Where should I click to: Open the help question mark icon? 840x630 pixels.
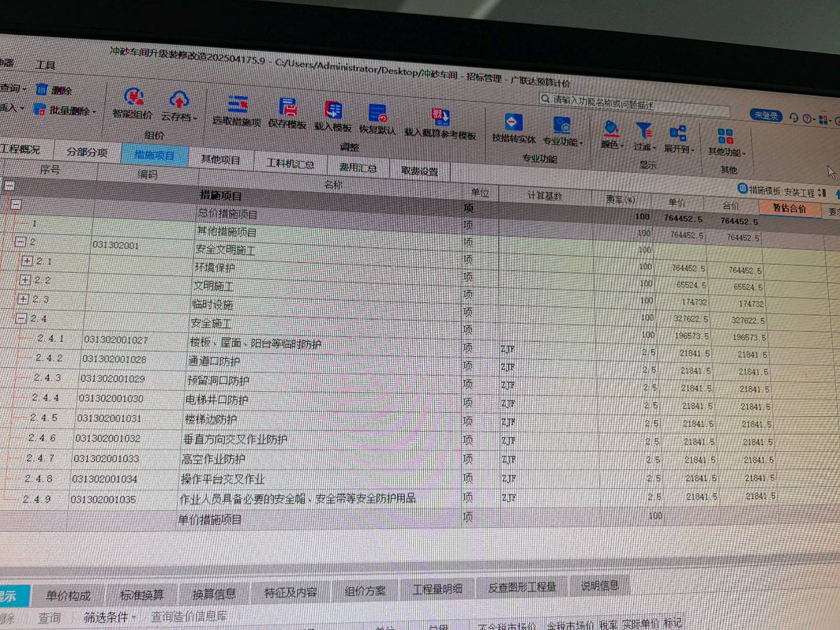click(808, 118)
